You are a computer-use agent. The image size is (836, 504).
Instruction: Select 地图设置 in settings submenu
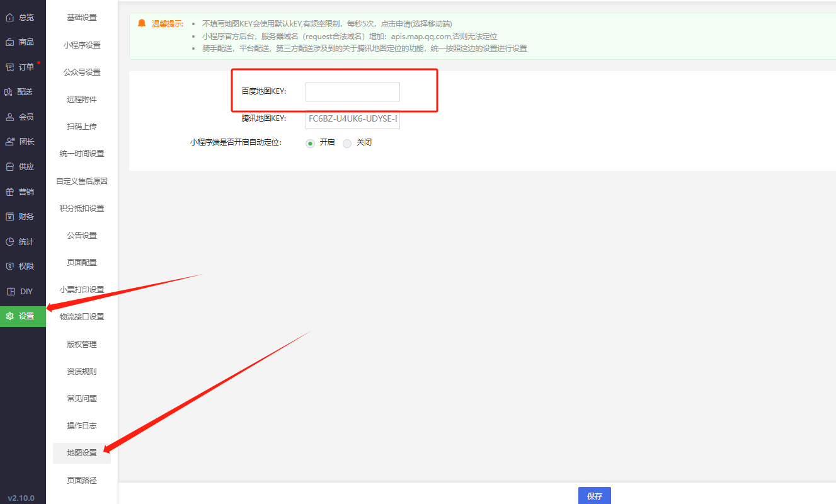coord(82,453)
